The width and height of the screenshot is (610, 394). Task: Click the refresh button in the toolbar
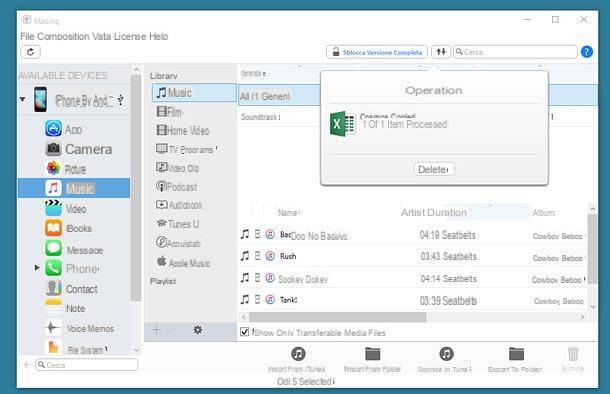click(x=30, y=52)
